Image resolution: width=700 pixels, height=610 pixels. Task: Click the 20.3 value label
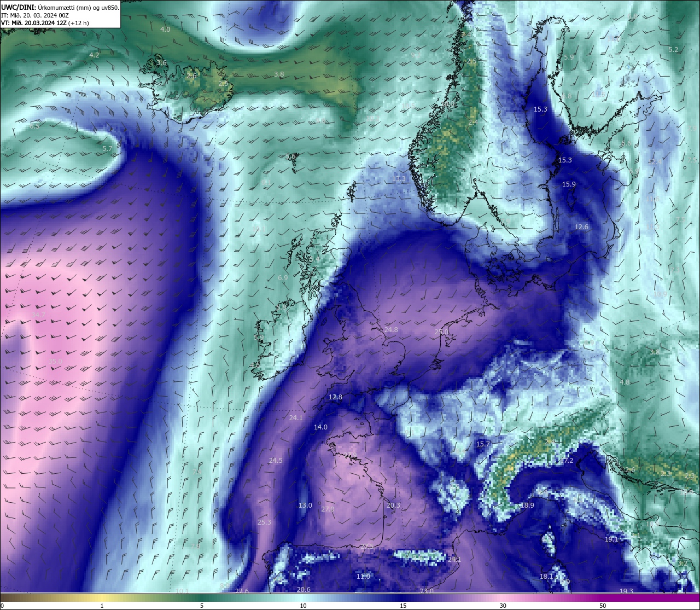[x=393, y=506]
